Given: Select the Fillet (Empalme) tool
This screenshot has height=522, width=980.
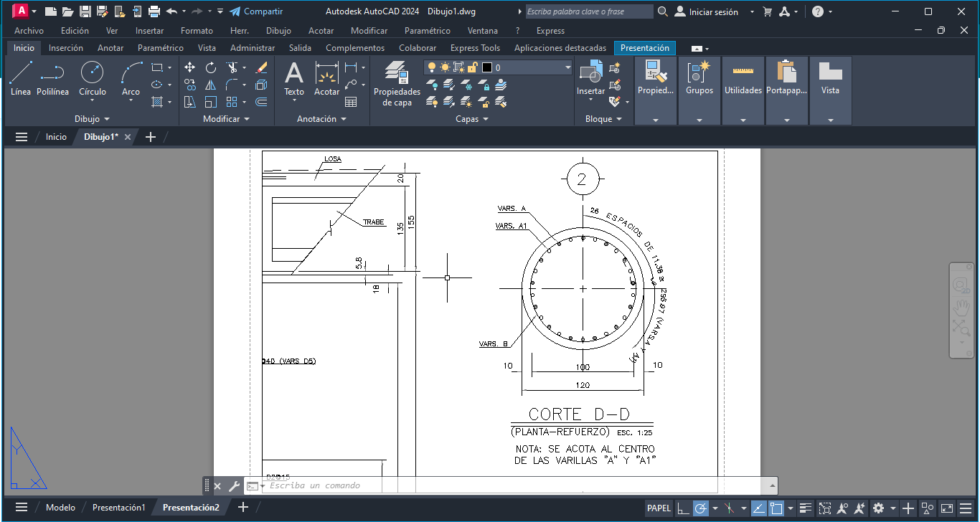Looking at the screenshot, I should 232,85.
